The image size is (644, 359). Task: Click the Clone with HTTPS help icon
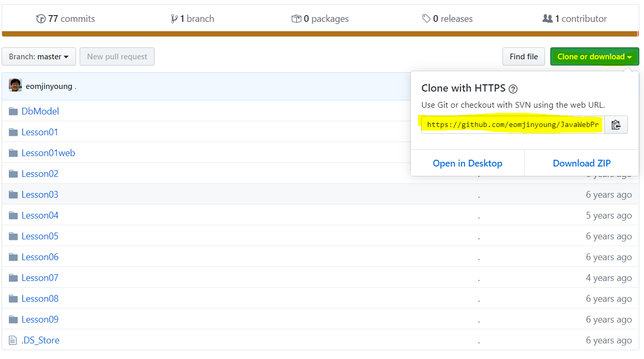(x=513, y=88)
